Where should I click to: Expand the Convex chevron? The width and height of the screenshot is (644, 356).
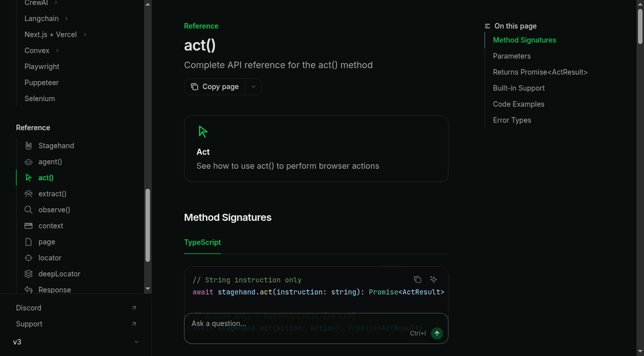tap(57, 51)
